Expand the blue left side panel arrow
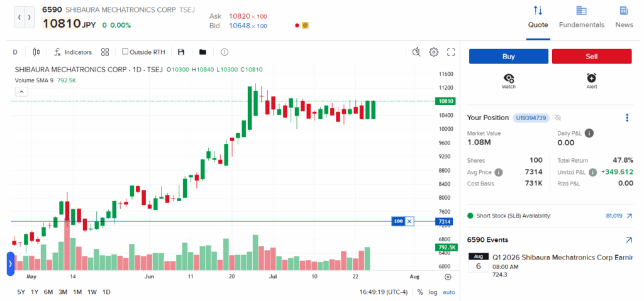 pos(11,264)
